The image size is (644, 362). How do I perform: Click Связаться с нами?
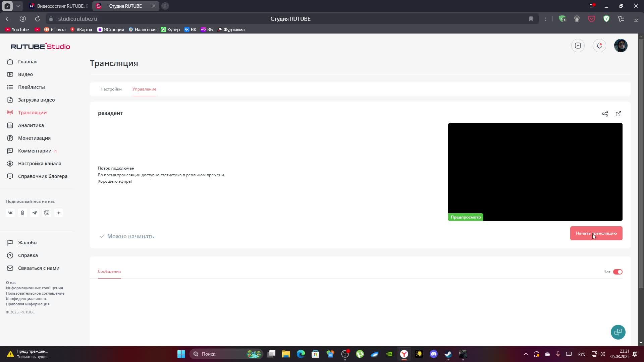tap(39, 268)
